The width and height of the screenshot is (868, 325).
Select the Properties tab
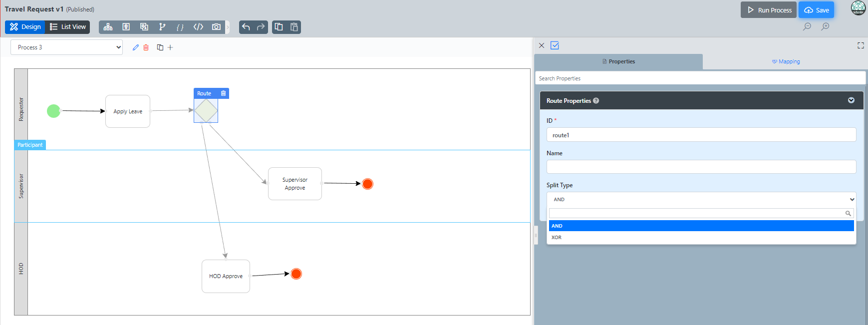tap(618, 61)
